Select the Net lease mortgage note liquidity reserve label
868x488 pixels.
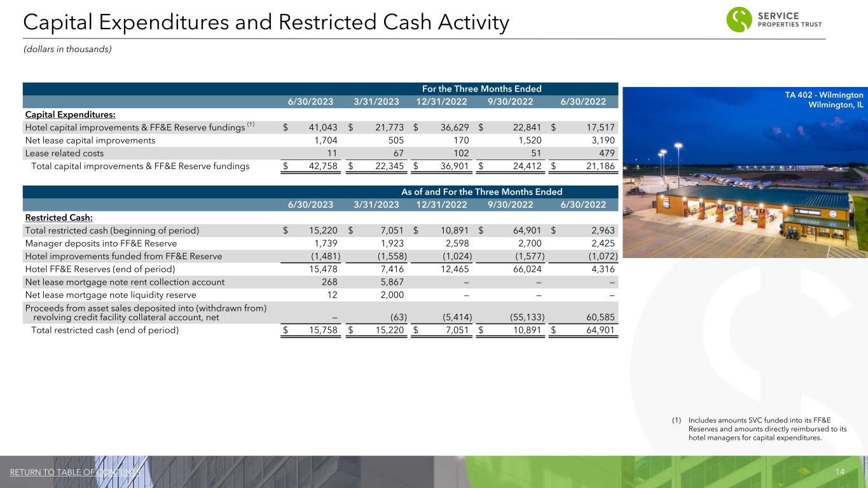click(x=111, y=294)
